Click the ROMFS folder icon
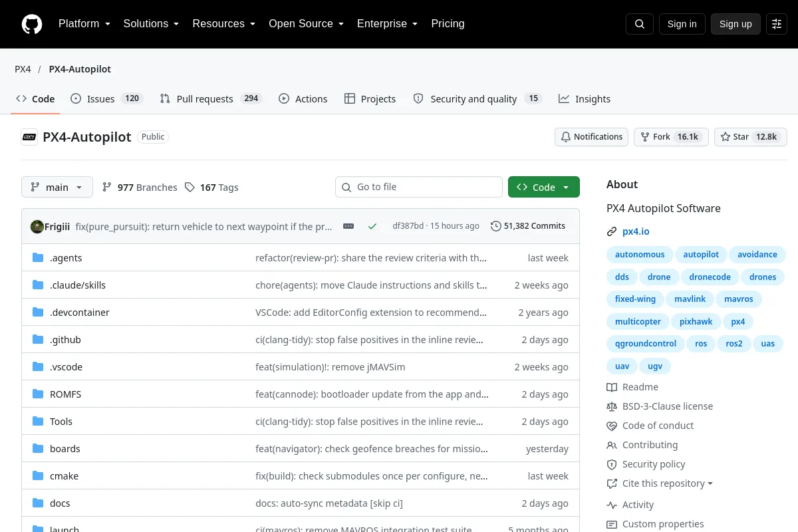The height and width of the screenshot is (532, 798). pos(38,394)
